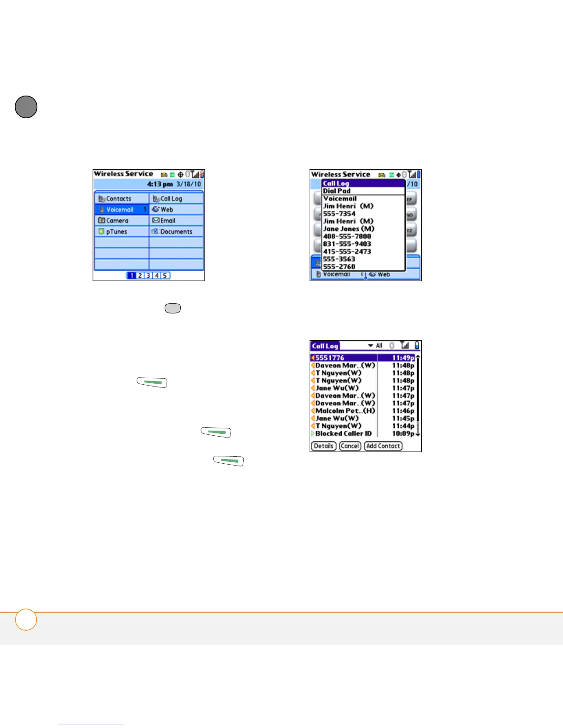Switch to favorites page 3
Viewport: 563px width, 728px height.
(148, 275)
